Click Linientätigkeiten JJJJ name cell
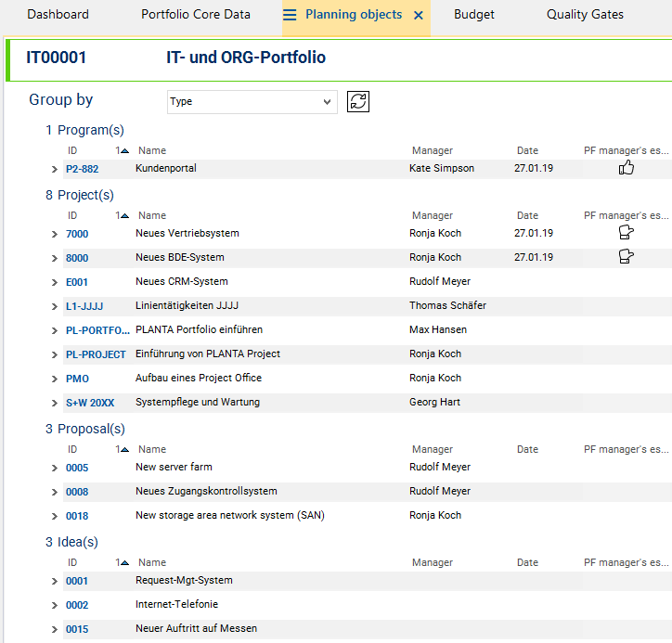Viewport: 672px width, 643px height. [x=187, y=305]
